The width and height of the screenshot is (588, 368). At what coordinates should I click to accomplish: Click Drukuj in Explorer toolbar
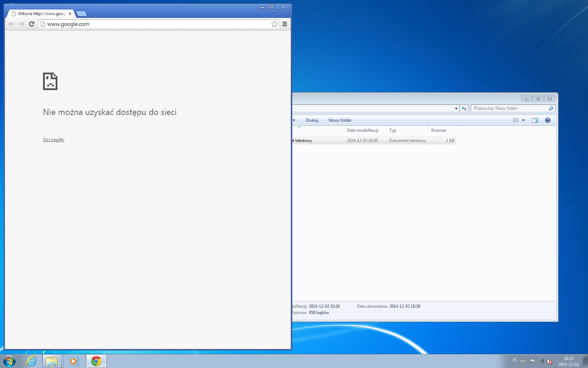coord(312,120)
